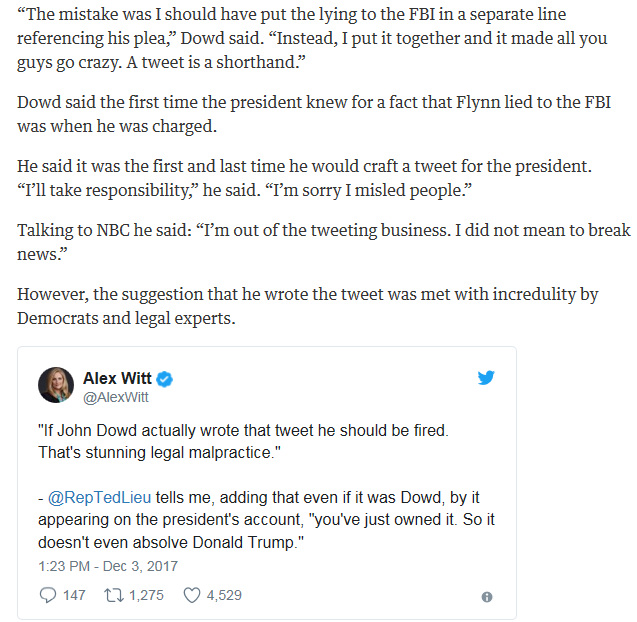
Task: Open the tweet info circle icon
Action: tap(487, 597)
